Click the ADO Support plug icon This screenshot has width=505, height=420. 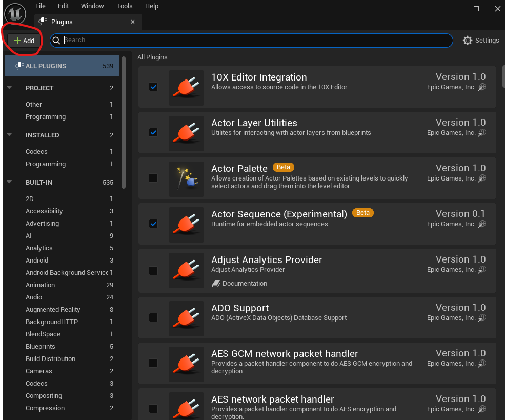pos(186,318)
